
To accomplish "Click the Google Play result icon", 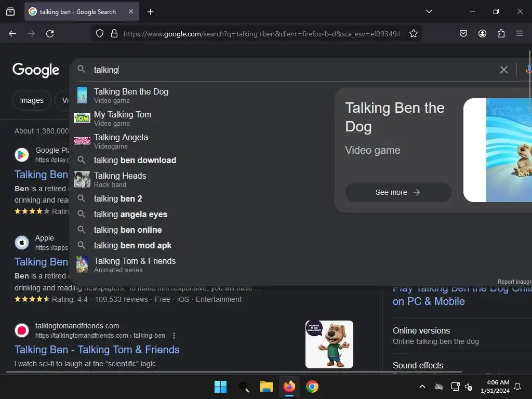I will pyautogui.click(x=22, y=155).
